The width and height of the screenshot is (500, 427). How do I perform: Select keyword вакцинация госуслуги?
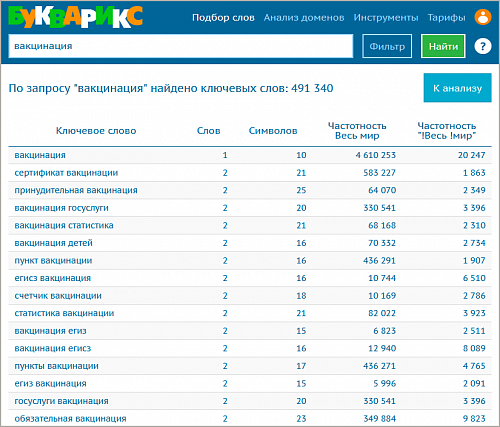[x=61, y=208]
